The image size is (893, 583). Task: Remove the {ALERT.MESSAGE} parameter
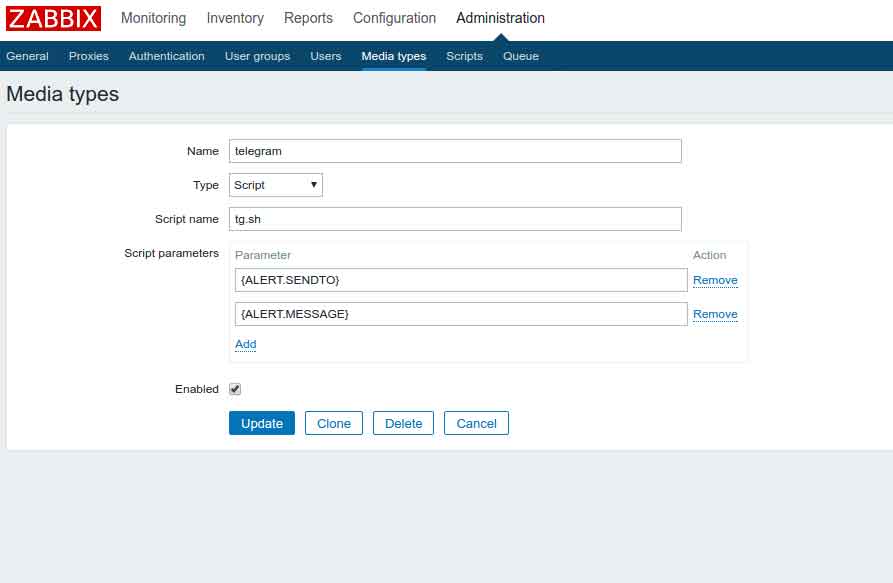(715, 314)
